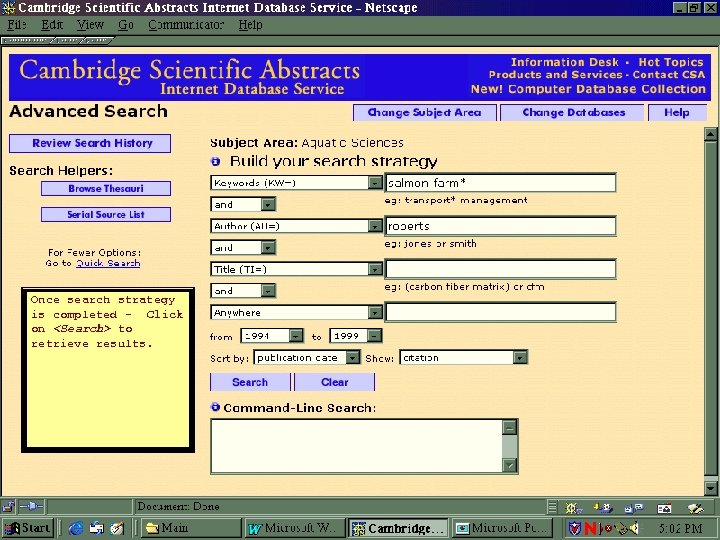This screenshot has width=720, height=540.
Task: Switch to Microsoft Word taskbar button
Action: tap(294, 528)
